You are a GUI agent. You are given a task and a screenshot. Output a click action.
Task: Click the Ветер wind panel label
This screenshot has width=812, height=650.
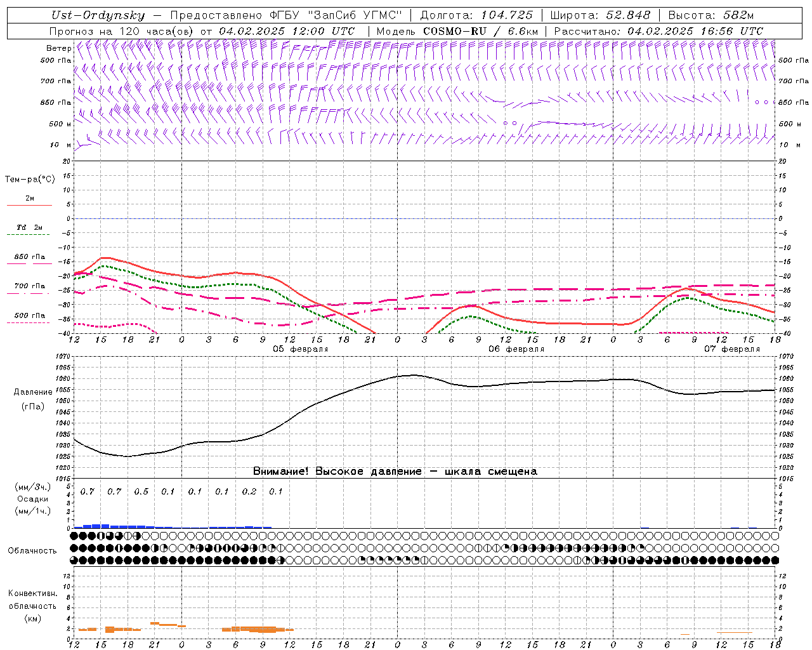[x=58, y=48]
